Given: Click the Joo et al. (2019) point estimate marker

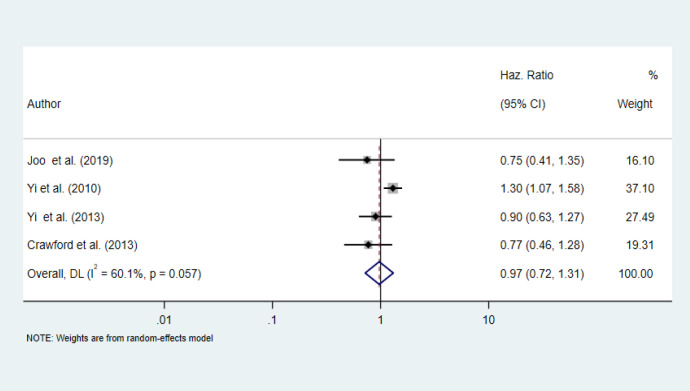Looking at the screenshot, I should click(x=367, y=160).
